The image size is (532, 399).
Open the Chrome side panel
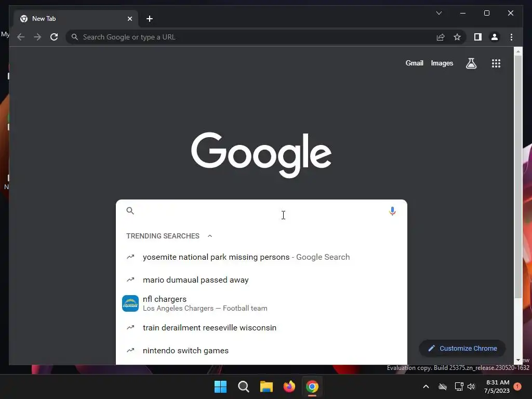coord(478,37)
